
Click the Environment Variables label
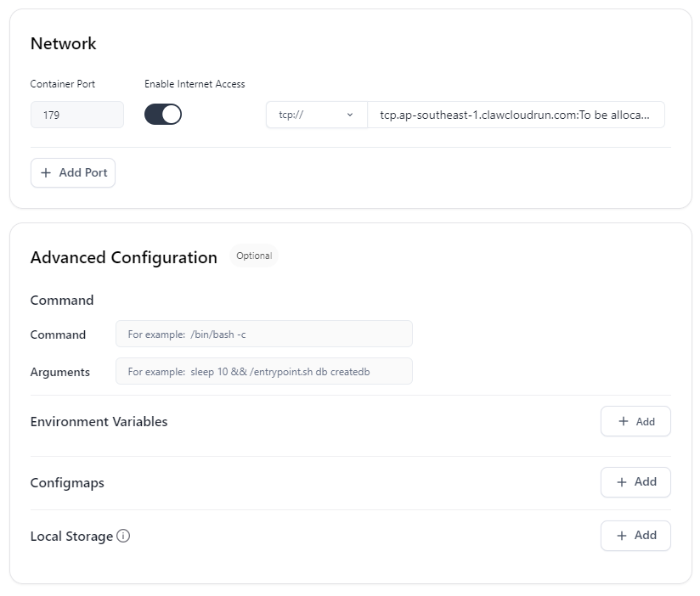(x=99, y=422)
